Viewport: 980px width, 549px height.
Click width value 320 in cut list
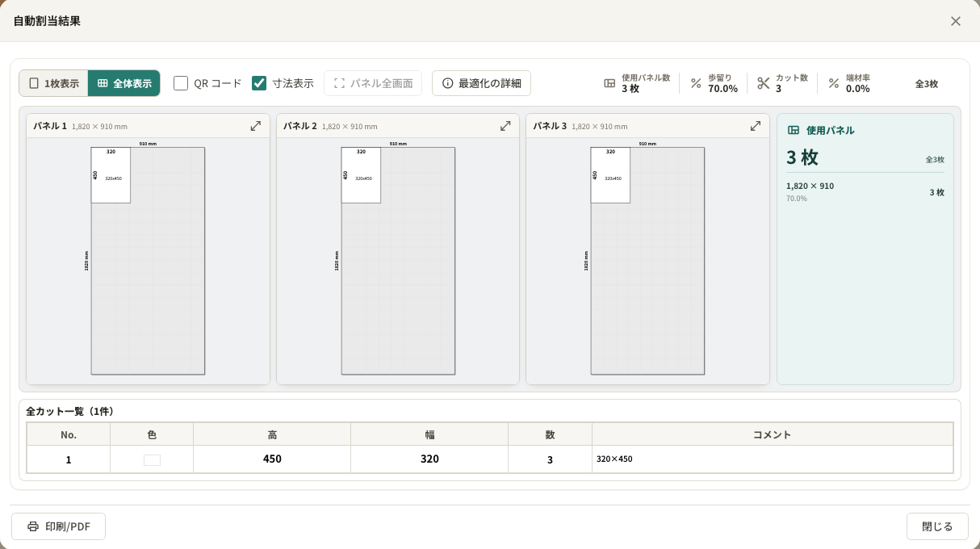click(429, 459)
